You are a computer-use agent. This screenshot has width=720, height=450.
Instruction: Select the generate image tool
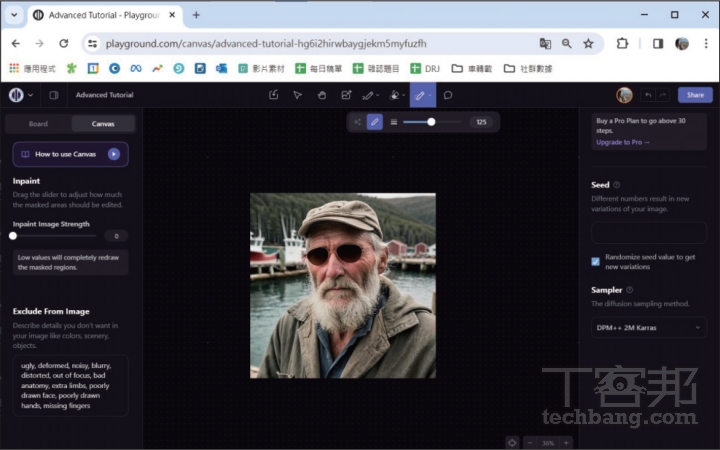point(346,95)
